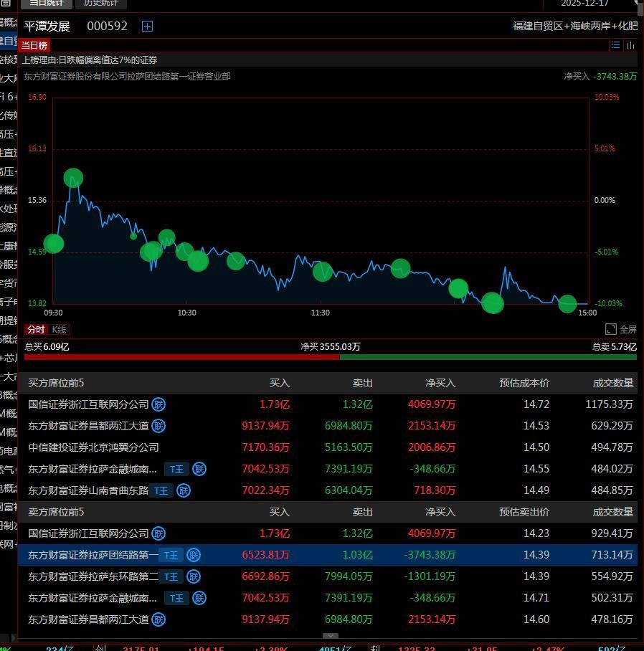Select 东方财富证券山南香曲东路 row
Viewport: 644px width, 651px height.
[x=328, y=490]
